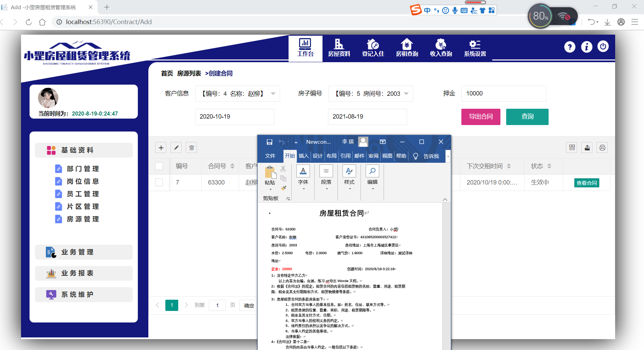Switch to the 插入 ribbon tab

(x=303, y=156)
